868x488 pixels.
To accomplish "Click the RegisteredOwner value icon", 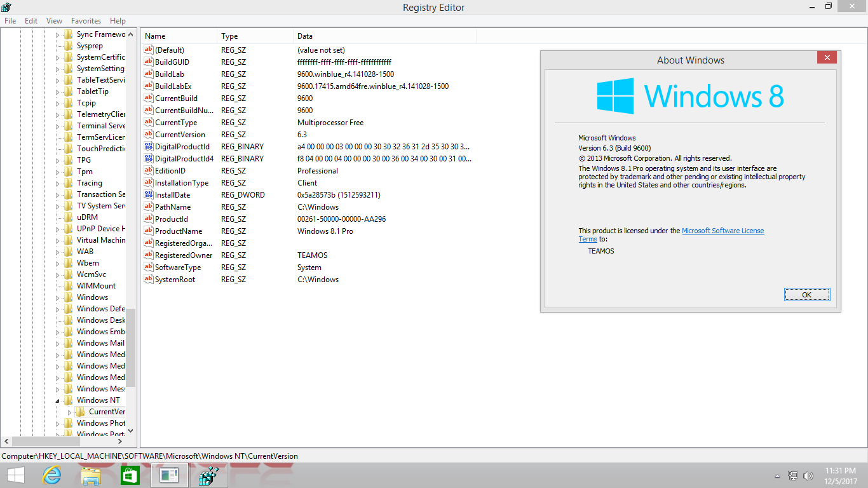I will point(149,255).
